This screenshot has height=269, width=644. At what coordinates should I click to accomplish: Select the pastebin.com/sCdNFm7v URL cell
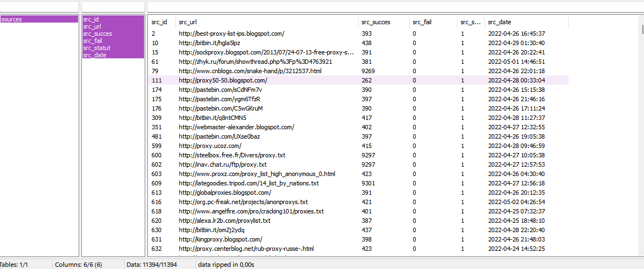[220, 90]
